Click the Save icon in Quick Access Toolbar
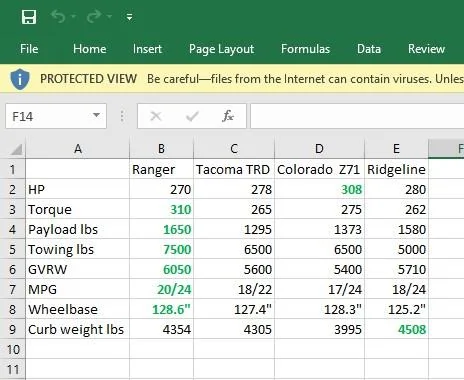Screen dimensions: 464x380 pos(29,17)
